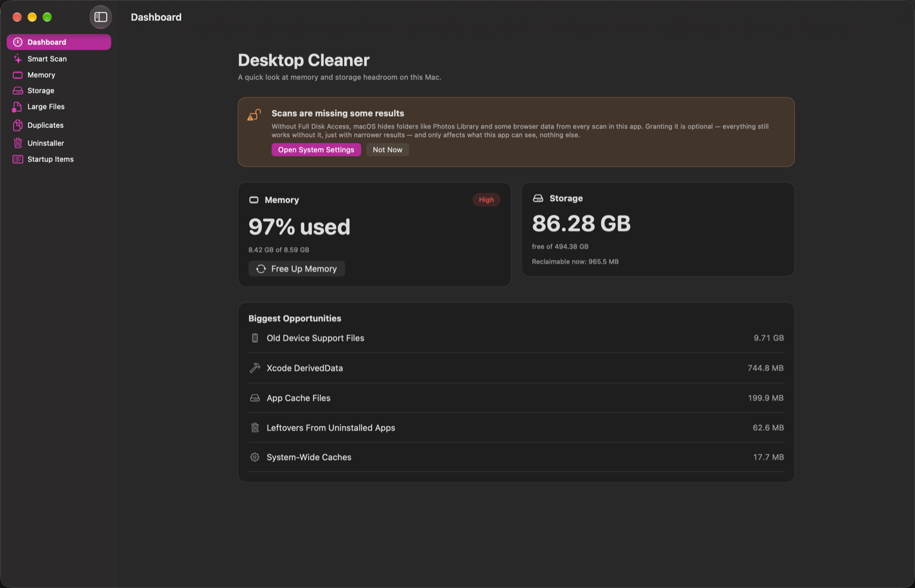This screenshot has height=588, width=915.
Task: Select the Xcode DerivedData row
Action: click(x=516, y=368)
